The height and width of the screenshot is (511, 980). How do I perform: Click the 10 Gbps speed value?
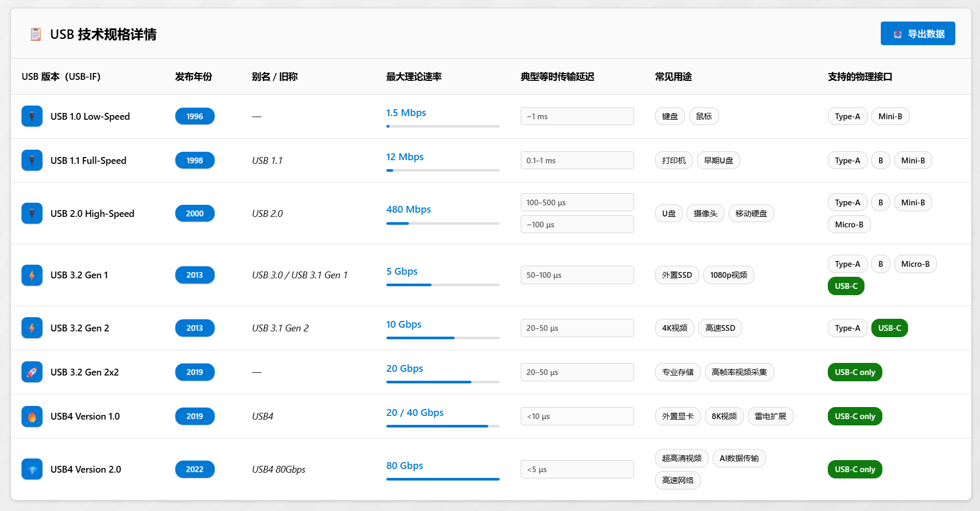coord(404,324)
